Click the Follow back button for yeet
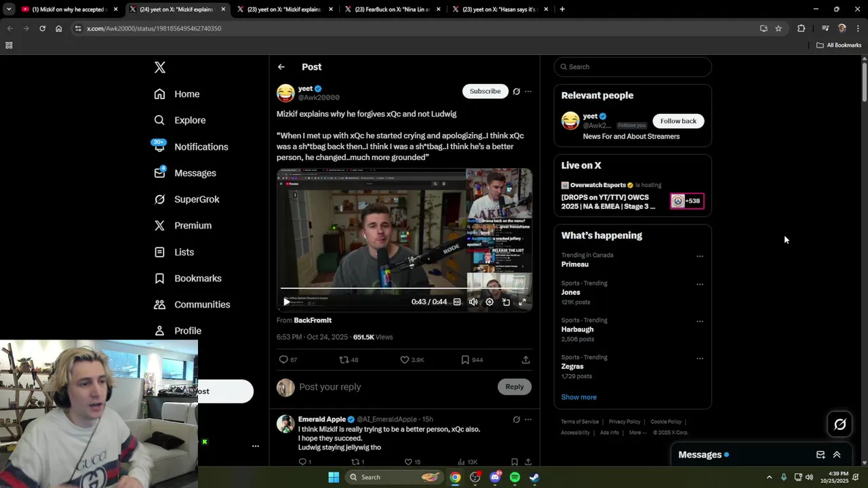Image resolution: width=868 pixels, height=488 pixels. (678, 121)
